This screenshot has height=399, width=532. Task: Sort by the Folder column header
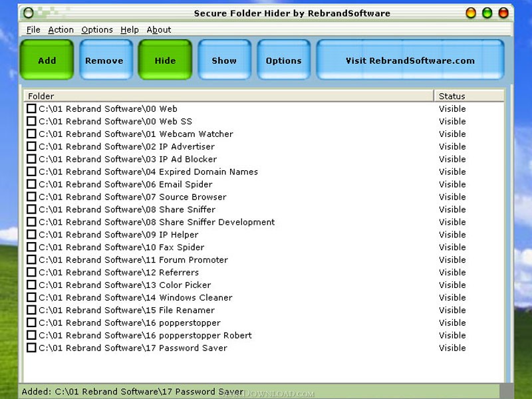point(229,96)
